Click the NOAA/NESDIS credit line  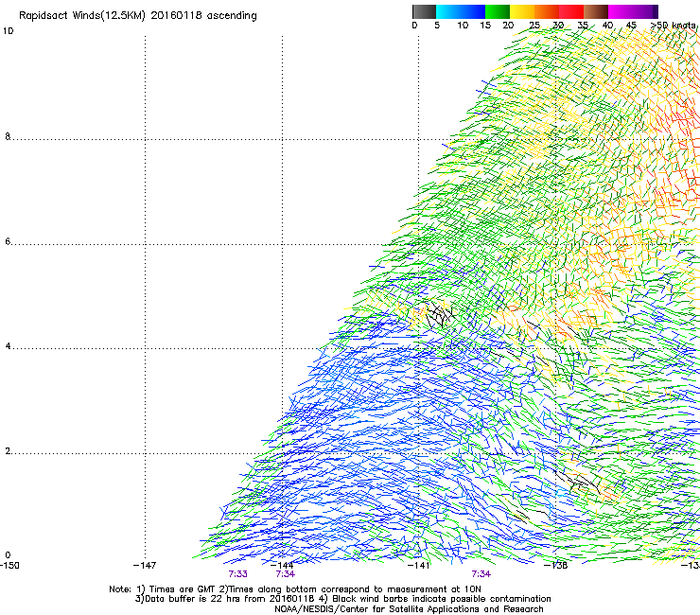click(409, 609)
